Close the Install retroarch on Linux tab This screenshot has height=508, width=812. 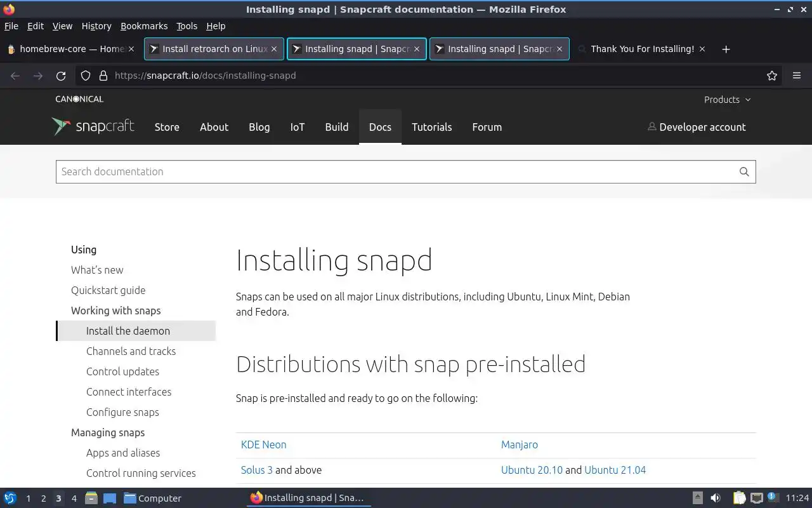click(x=274, y=49)
